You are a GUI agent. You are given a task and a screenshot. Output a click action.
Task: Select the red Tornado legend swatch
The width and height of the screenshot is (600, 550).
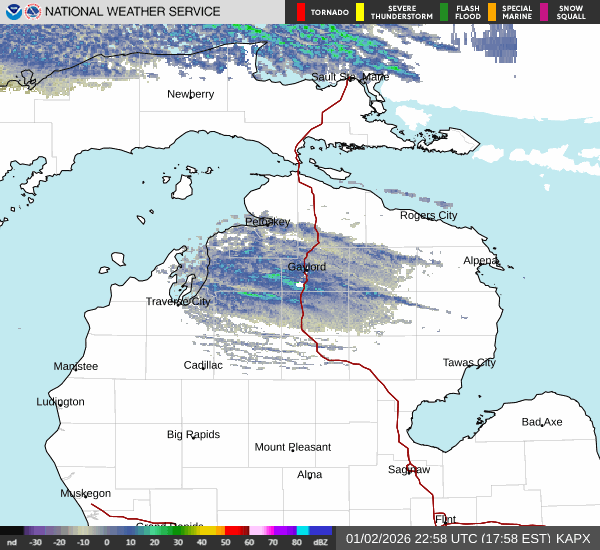tap(301, 12)
